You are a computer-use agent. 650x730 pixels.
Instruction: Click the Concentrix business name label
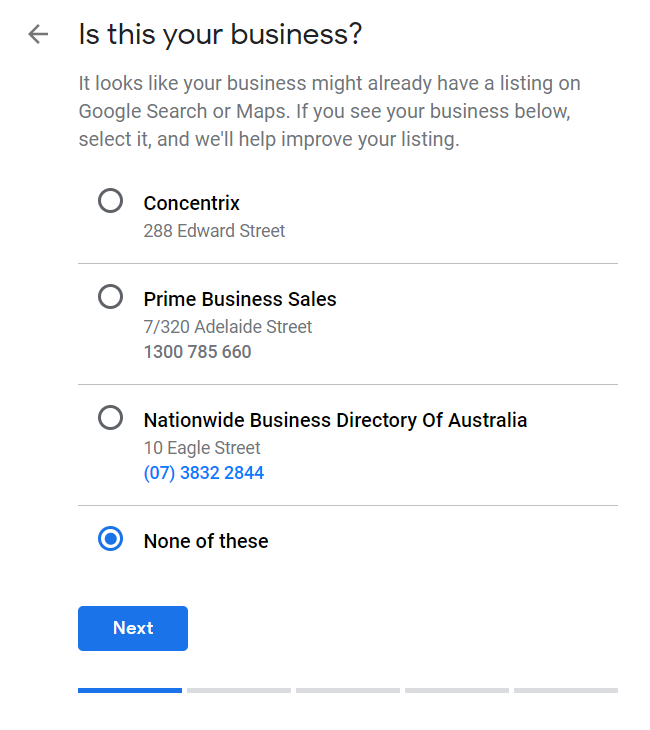click(x=191, y=203)
